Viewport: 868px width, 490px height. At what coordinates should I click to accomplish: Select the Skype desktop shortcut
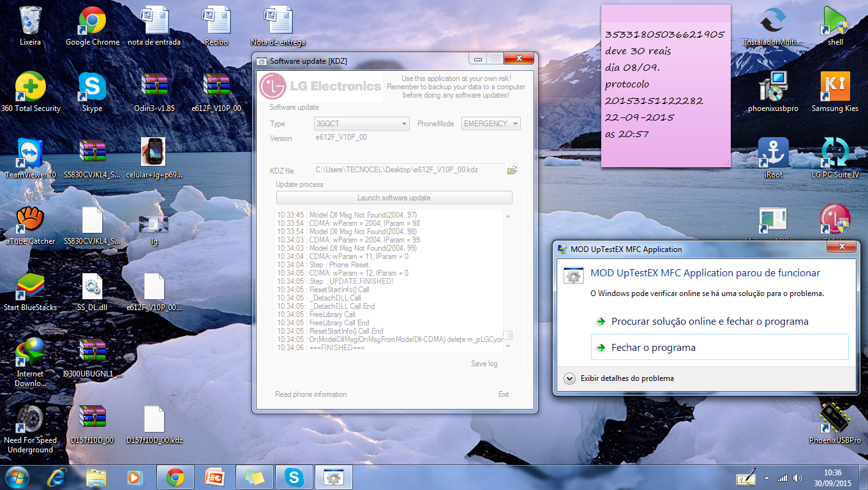click(x=93, y=92)
